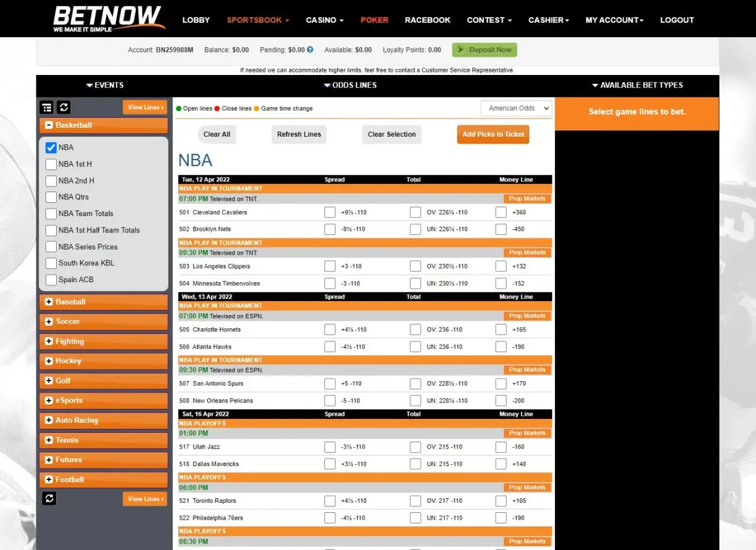756x550 pixels.
Task: Select Atlanta Hawks under 236 total checkbox
Action: (x=415, y=347)
